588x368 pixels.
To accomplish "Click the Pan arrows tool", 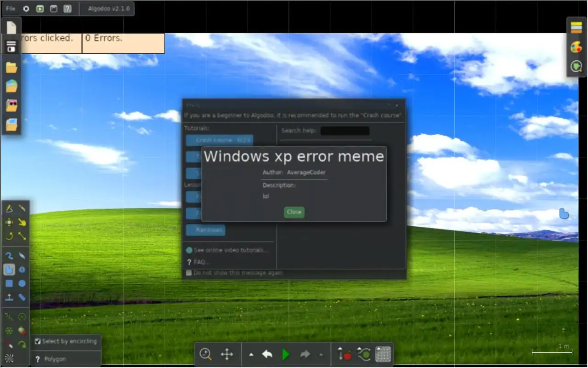I will pos(227,354).
